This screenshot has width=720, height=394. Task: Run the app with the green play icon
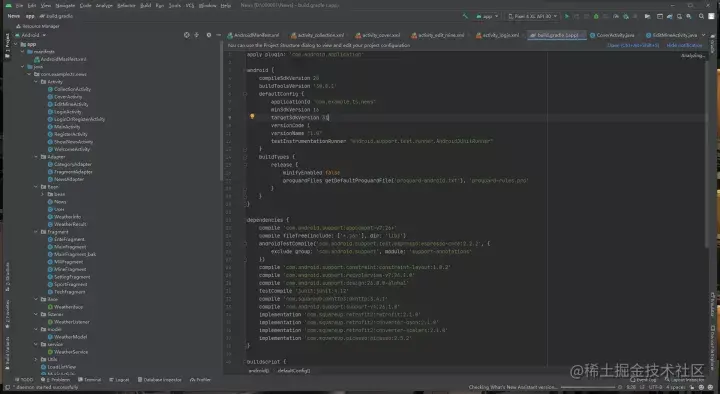point(567,16)
